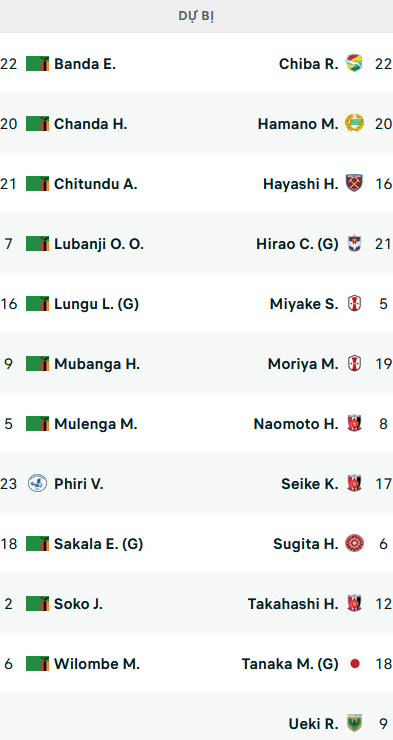This screenshot has width=393, height=740.
Task: Open Mubanga H. player page
Action: (x=97, y=364)
